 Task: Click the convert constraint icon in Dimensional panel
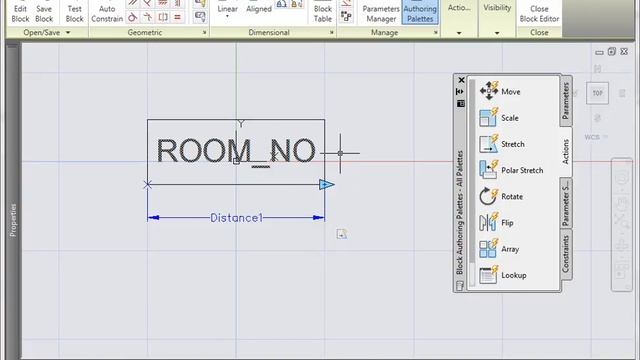pos(297,4)
